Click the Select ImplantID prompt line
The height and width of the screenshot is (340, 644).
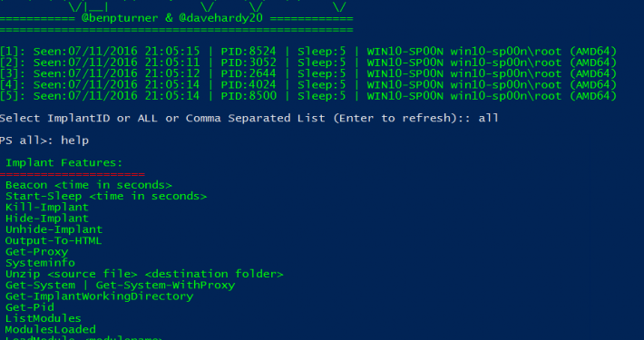(x=249, y=118)
